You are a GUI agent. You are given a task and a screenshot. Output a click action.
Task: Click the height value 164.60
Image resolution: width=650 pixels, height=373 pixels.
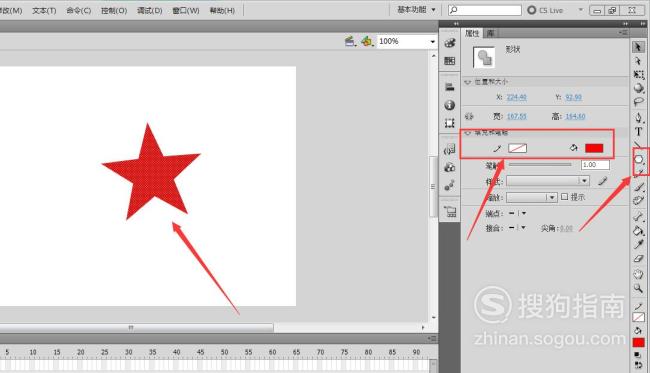tap(575, 116)
